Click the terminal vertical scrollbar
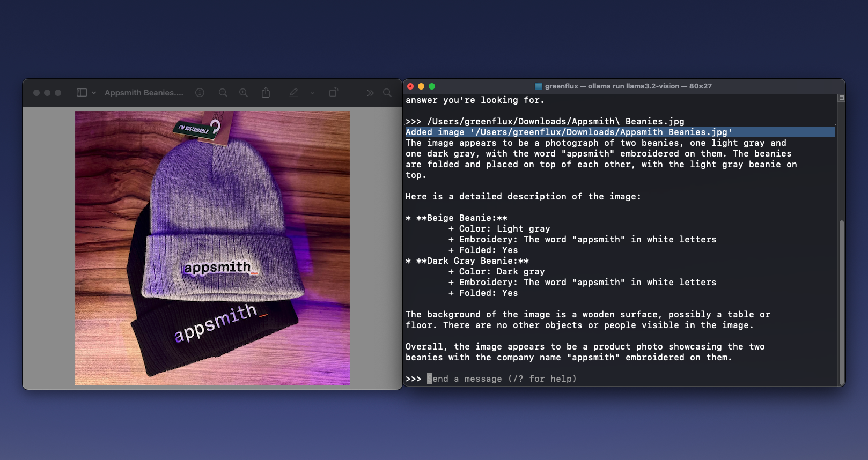The image size is (868, 460). pos(841,300)
